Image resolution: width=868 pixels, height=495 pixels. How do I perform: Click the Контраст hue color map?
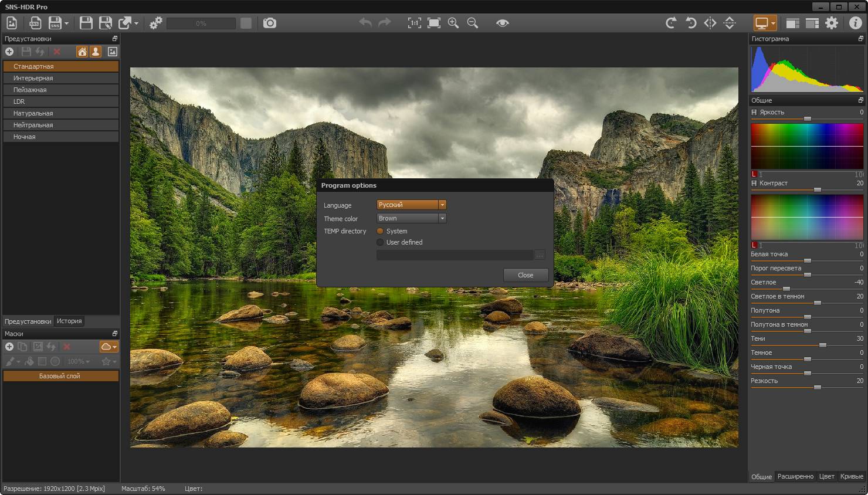[x=808, y=217]
